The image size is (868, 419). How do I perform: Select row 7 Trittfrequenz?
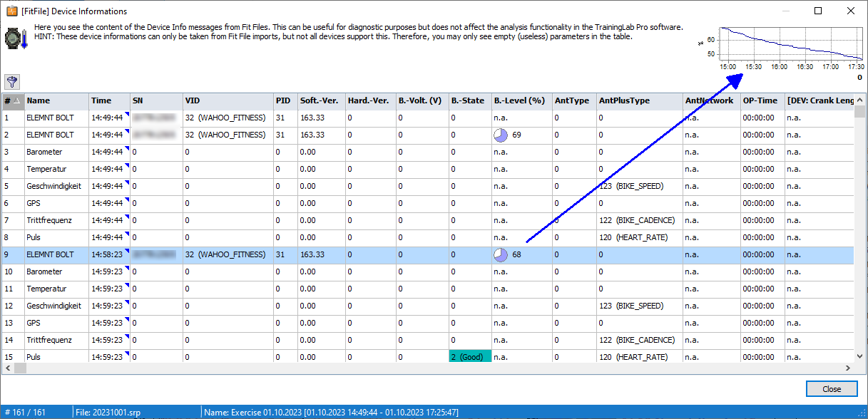click(428, 220)
